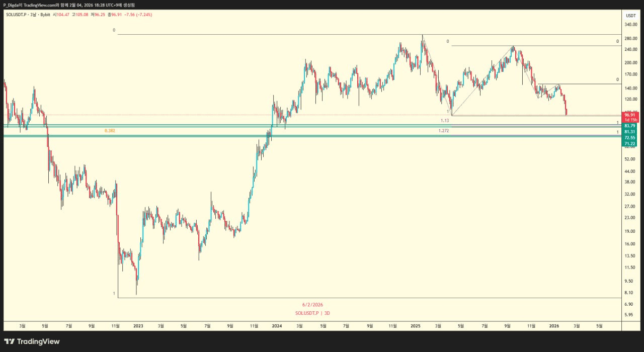Click the red 96.91 current price tag
644x352 pixels.
[x=630, y=115]
